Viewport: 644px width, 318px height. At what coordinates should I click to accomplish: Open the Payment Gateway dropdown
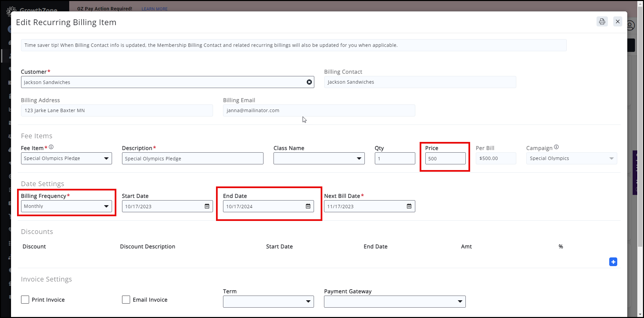coord(395,302)
